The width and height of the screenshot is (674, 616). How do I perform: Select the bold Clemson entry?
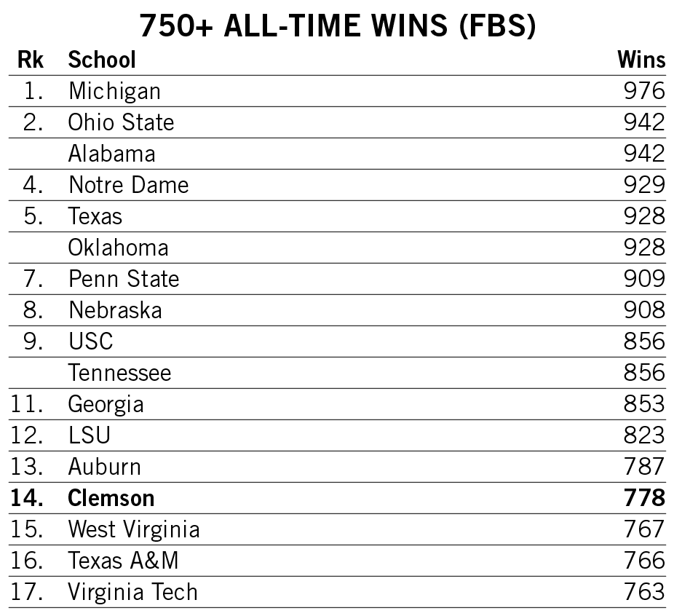click(111, 498)
